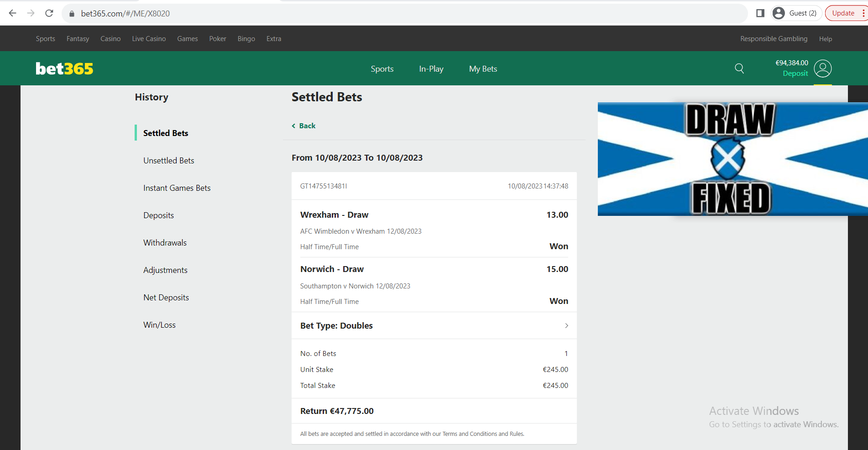The height and width of the screenshot is (450, 868).
Task: Click the 13.00 odds value
Action: (557, 215)
